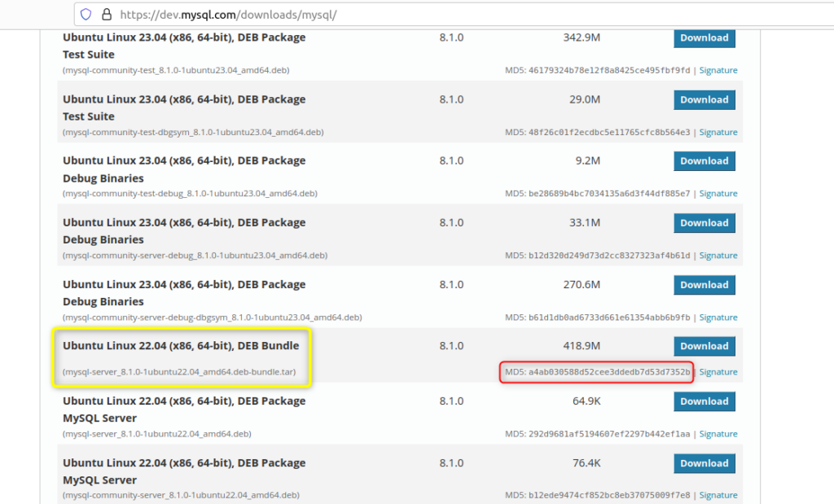Click Signature for the 76.4K community-server package
This screenshot has width=834, height=504.
tap(718, 495)
